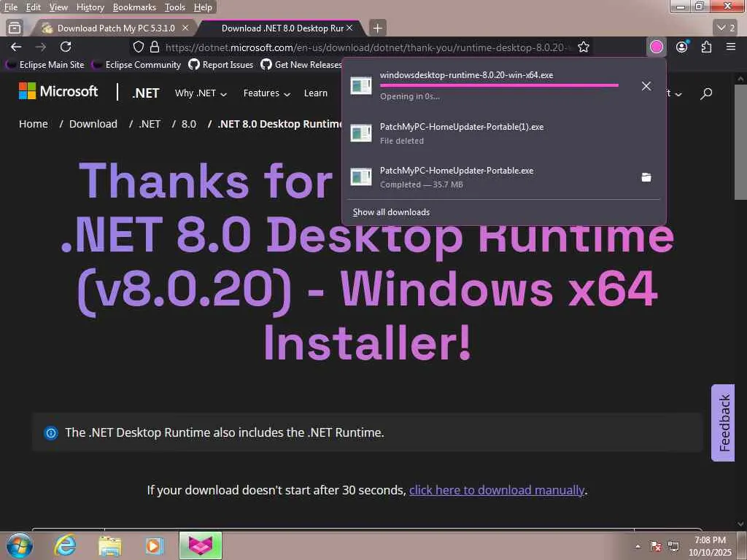Expand the Features dropdown
The width and height of the screenshot is (747, 560).
(267, 93)
